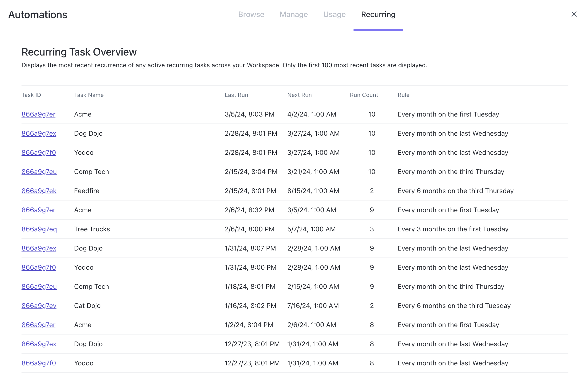Open task 866a9g7er for Acme
The image size is (588, 391).
click(38, 114)
